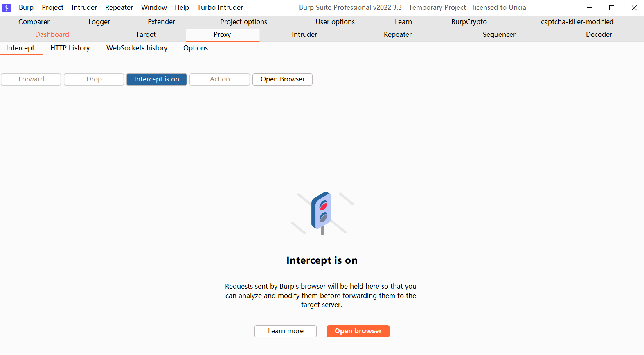This screenshot has height=355, width=644.
Task: Select the Proxy tab
Action: (x=222, y=34)
